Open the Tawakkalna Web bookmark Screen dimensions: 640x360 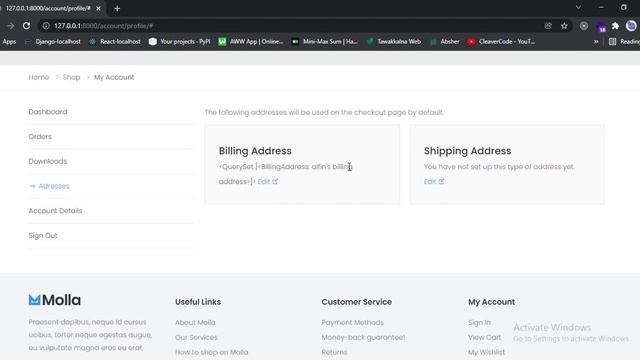point(393,42)
